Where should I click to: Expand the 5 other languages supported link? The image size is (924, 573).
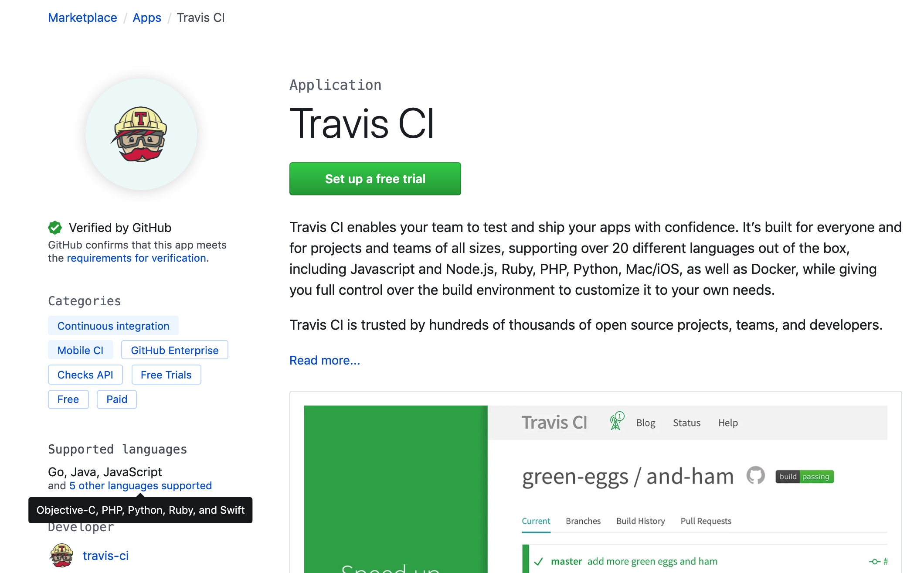point(141,485)
